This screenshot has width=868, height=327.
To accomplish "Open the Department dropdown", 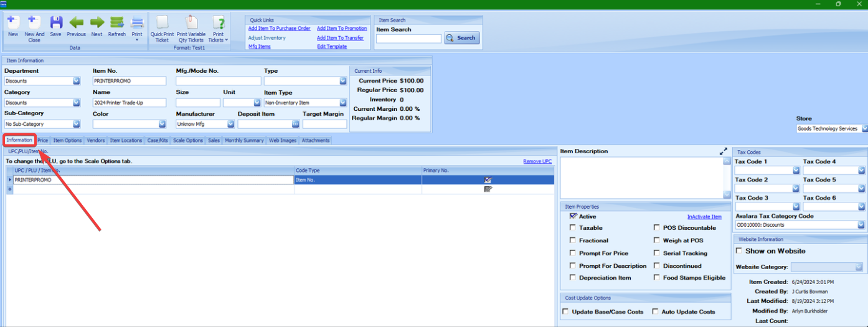I will (76, 81).
